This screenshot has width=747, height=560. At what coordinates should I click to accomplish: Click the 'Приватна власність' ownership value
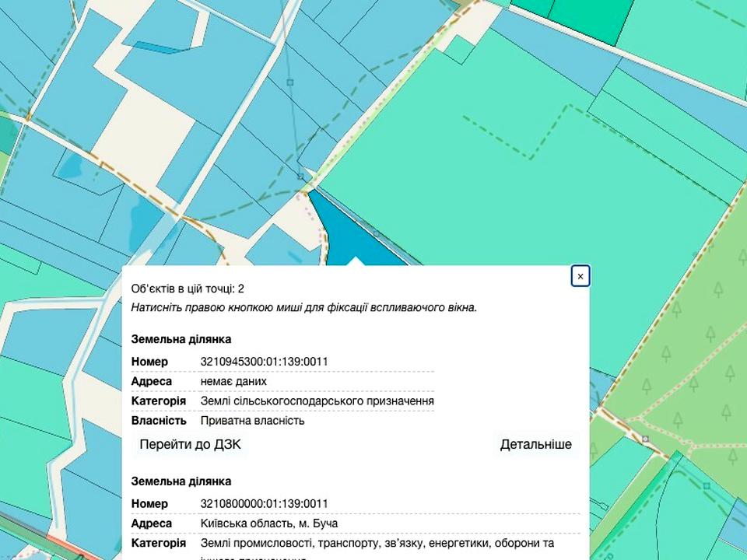(252, 421)
